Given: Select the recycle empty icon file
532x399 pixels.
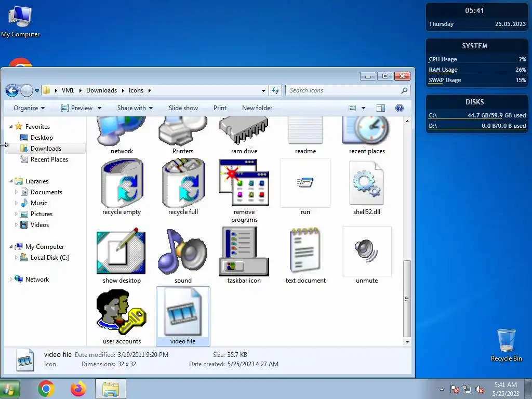Looking at the screenshot, I should point(122,187).
